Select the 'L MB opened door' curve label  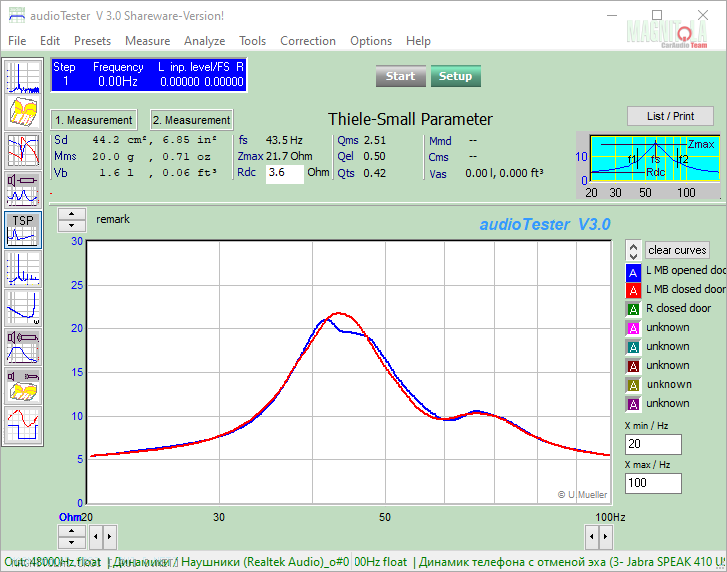pos(685,270)
